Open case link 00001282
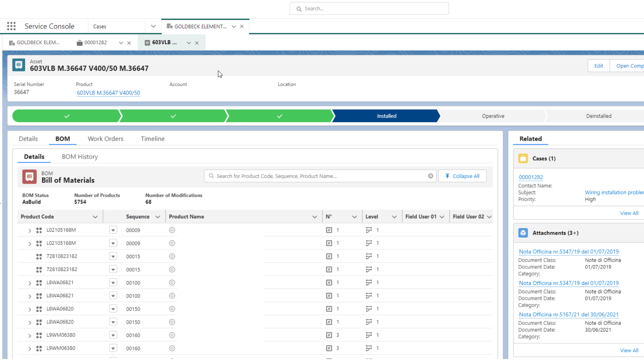Image resolution: width=644 pixels, height=362 pixels. point(531,177)
